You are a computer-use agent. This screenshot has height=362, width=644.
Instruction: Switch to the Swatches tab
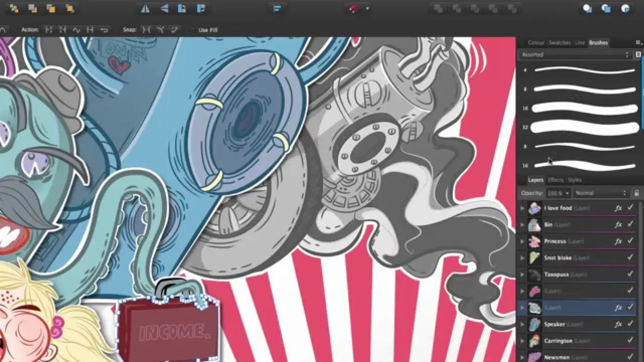click(x=560, y=43)
